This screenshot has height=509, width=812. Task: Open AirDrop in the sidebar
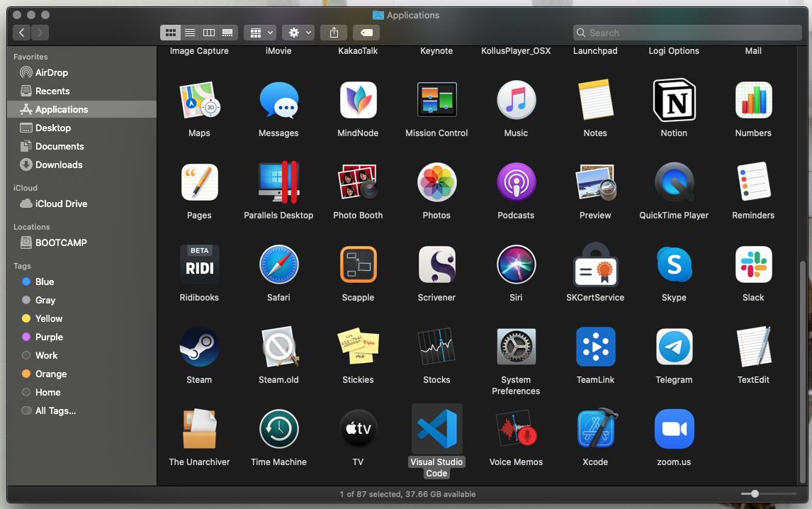point(81,72)
